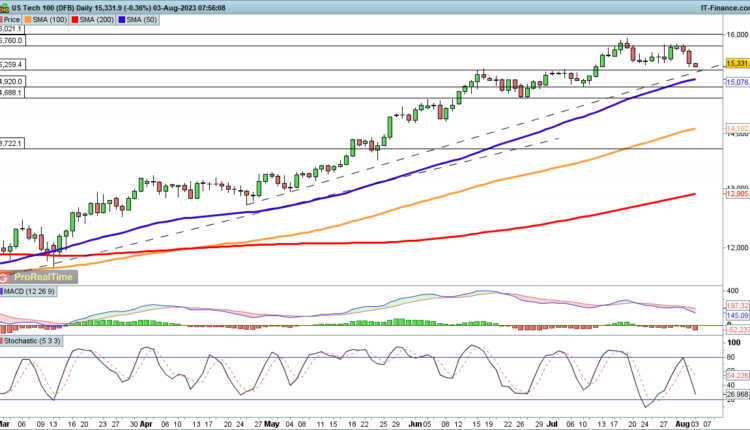Open the Stochastic (5 3 3) settings label

32,342
